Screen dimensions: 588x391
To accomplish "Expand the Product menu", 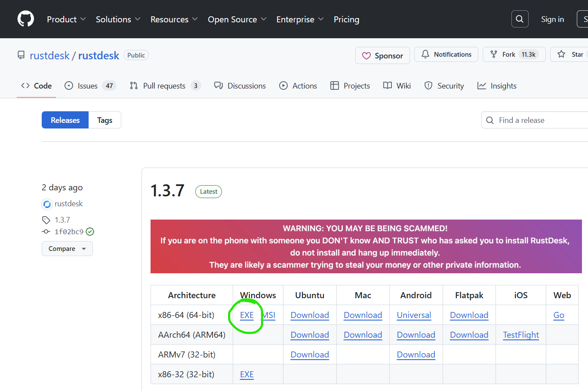I will point(66,19).
